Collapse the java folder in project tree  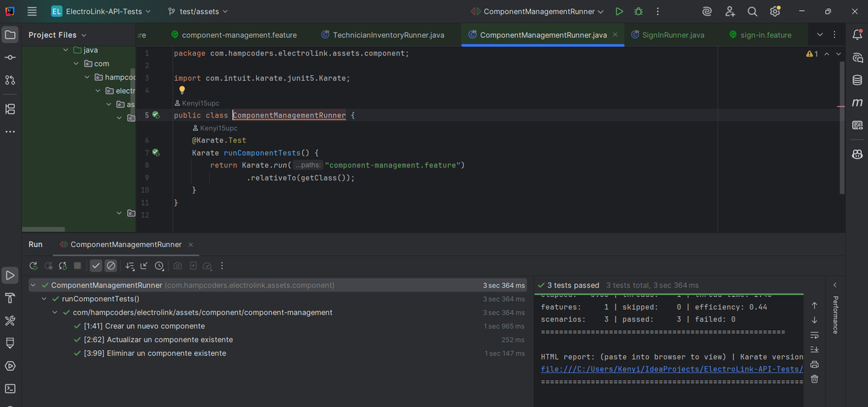(x=66, y=50)
